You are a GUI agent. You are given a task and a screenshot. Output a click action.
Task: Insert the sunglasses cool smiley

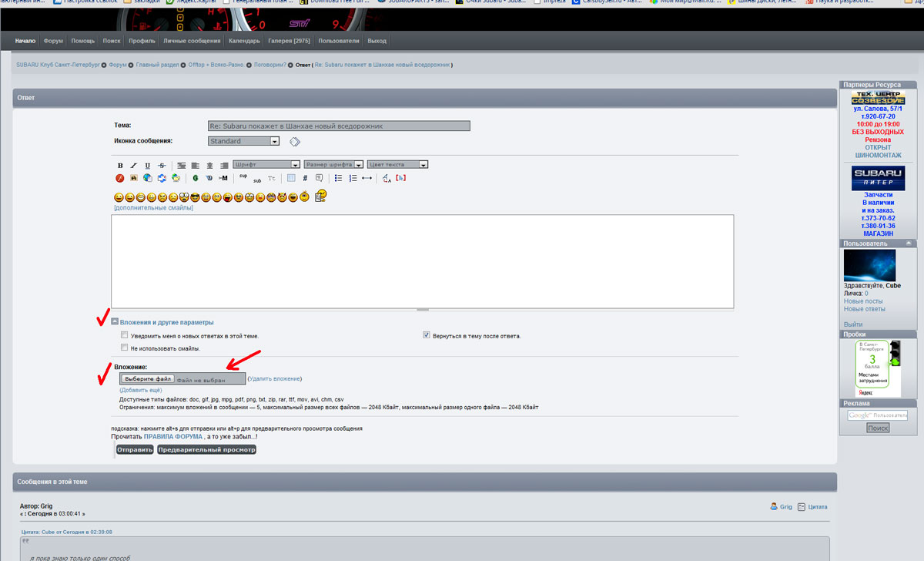[196, 198]
